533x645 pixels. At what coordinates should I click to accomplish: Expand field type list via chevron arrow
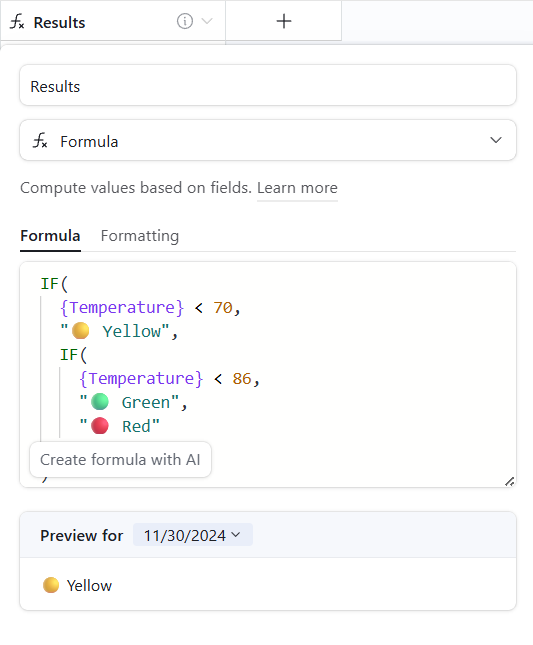496,140
